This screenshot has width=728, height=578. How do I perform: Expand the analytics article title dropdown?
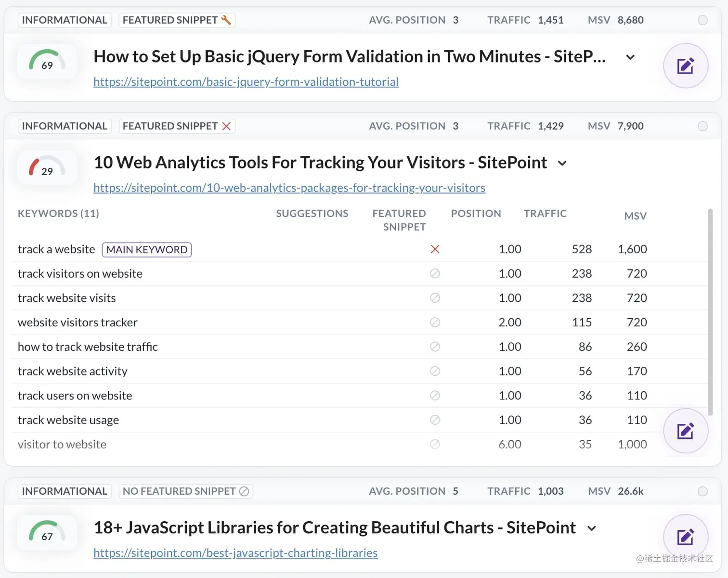(562, 163)
